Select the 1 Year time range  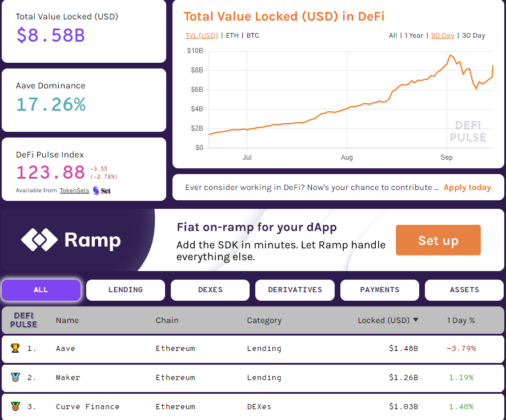click(x=413, y=35)
